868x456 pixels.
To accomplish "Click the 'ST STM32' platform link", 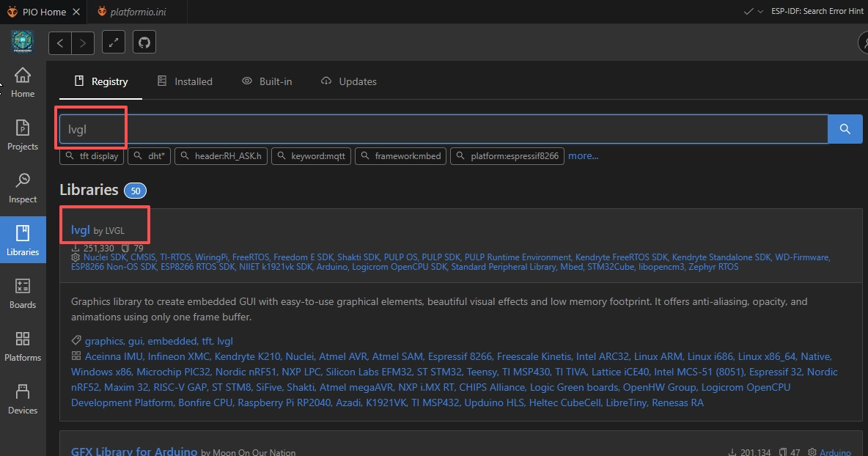I will tap(439, 372).
